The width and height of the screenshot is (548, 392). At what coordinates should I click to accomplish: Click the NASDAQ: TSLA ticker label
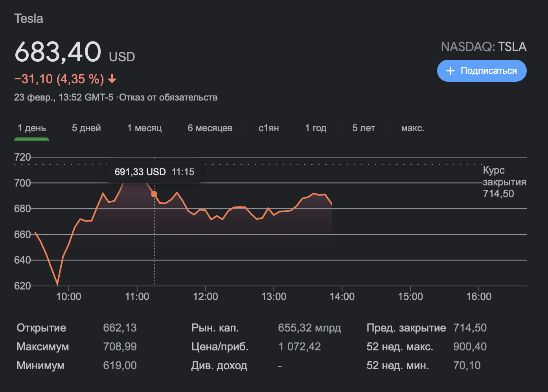pos(483,47)
